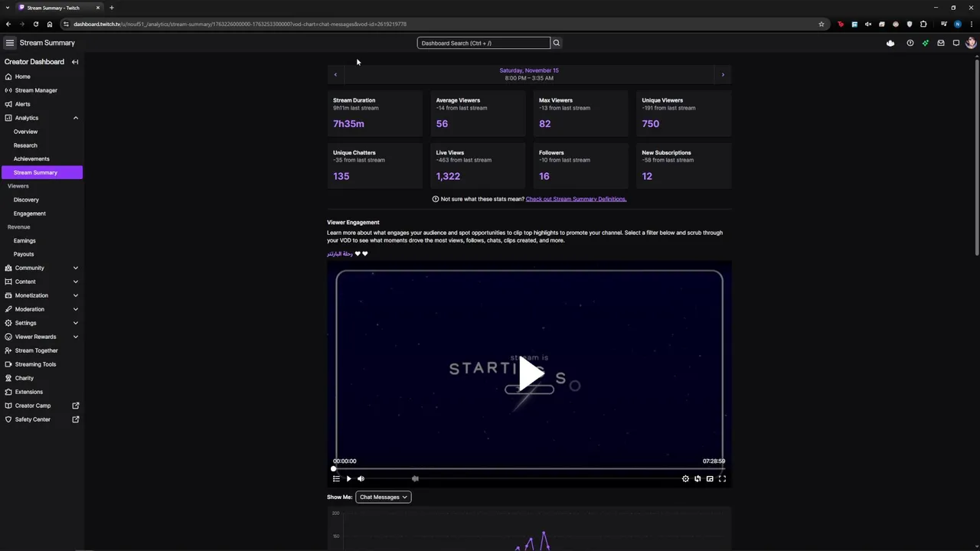980x551 pixels.
Task: Open Chrome profile N avatar
Action: [957, 24]
